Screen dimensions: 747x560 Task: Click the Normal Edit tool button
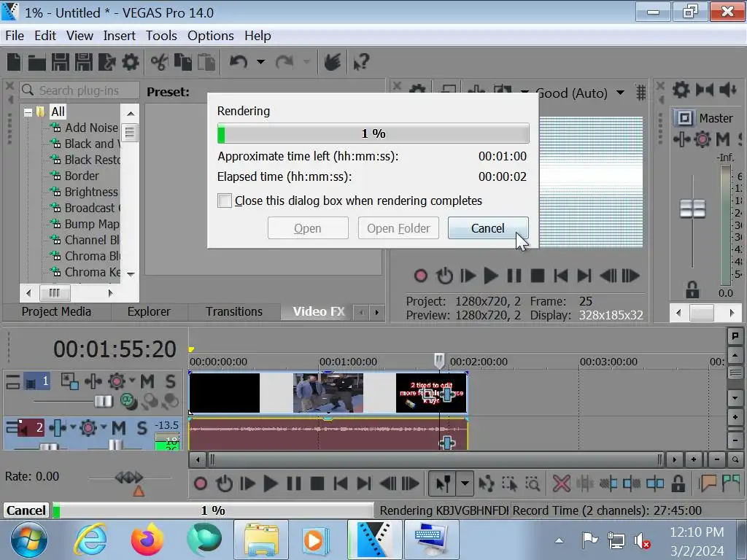[443, 484]
